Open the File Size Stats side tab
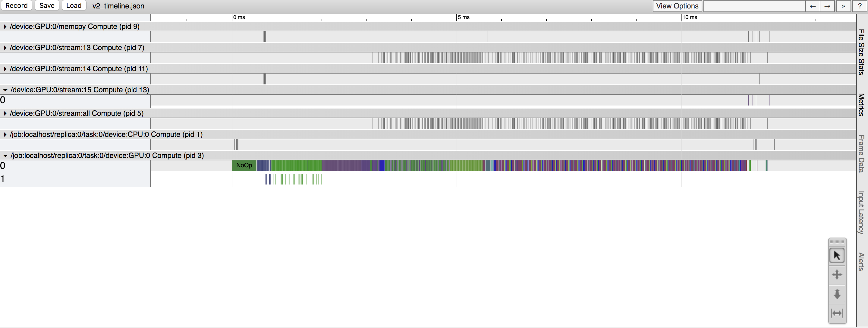 pyautogui.click(x=861, y=52)
